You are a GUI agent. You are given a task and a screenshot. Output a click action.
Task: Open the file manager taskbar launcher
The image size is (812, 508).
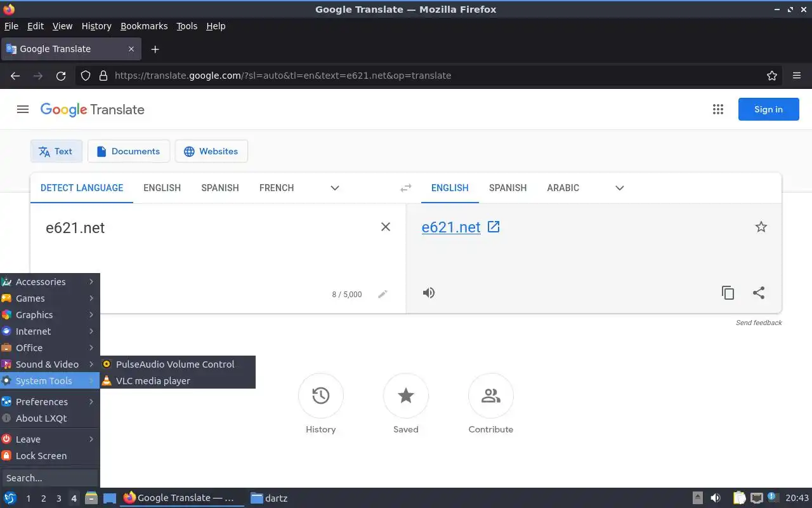91,498
